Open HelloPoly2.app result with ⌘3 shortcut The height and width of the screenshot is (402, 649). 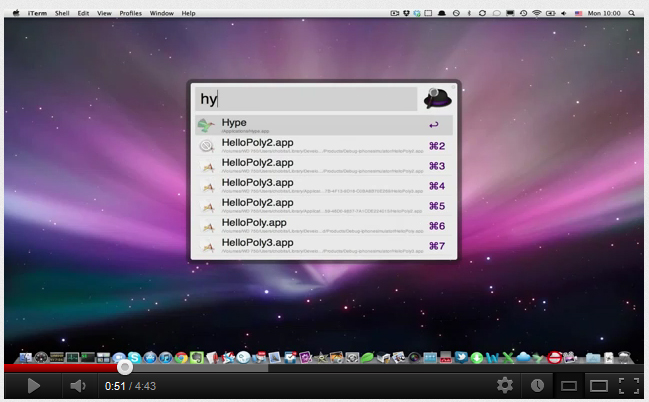(x=324, y=165)
